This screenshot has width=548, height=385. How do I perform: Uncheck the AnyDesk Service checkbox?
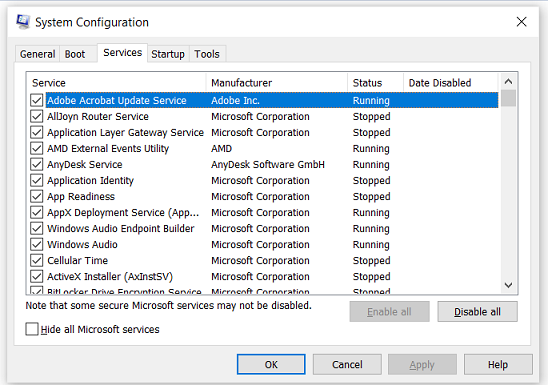tap(37, 165)
